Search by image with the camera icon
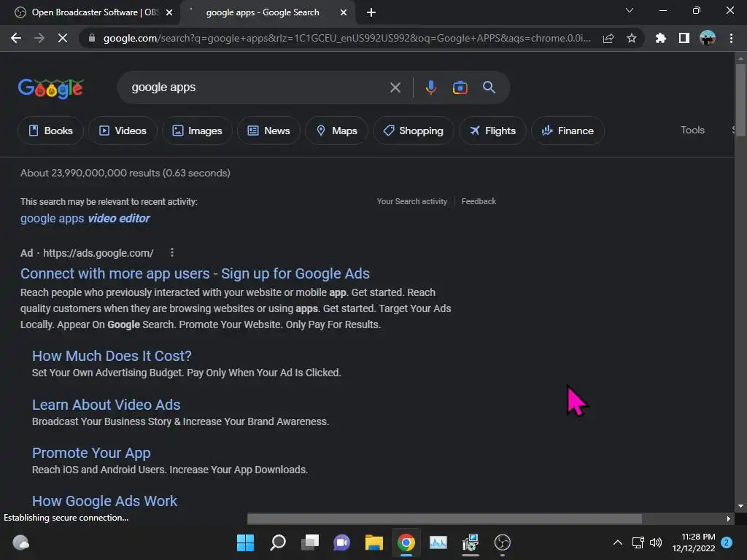747x560 pixels. pos(460,87)
